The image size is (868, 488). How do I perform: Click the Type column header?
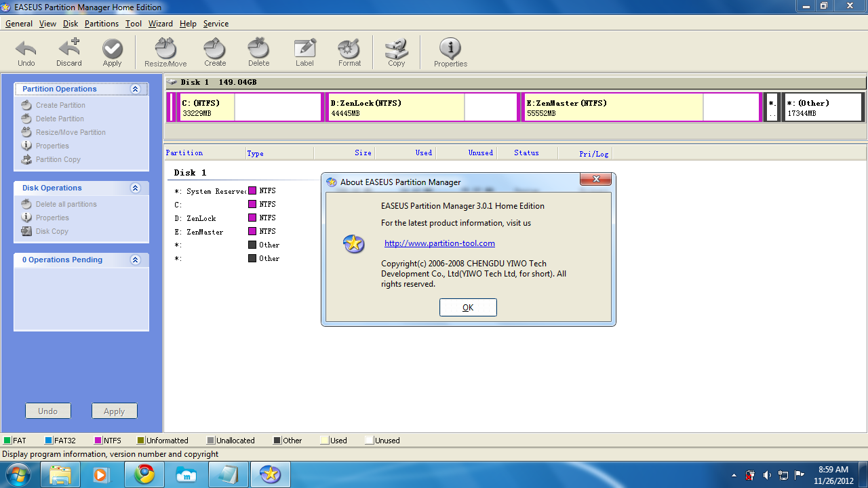(x=279, y=153)
